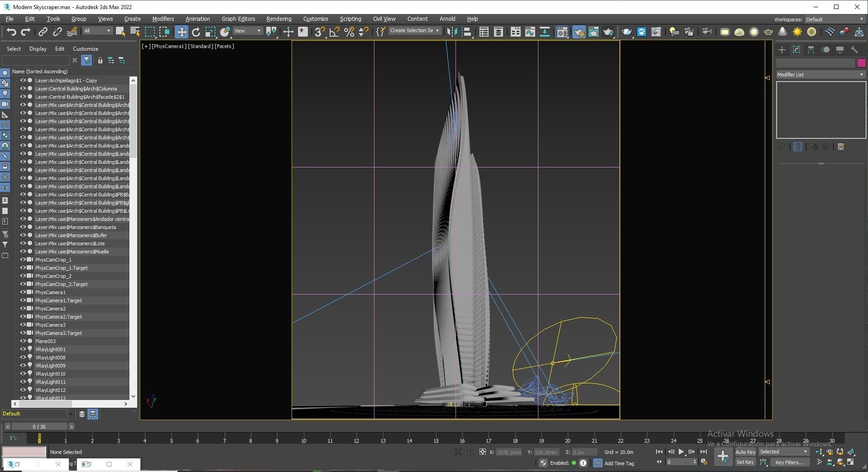The image size is (868, 472).
Task: Choose the Select and Scale tool
Action: tap(211, 32)
